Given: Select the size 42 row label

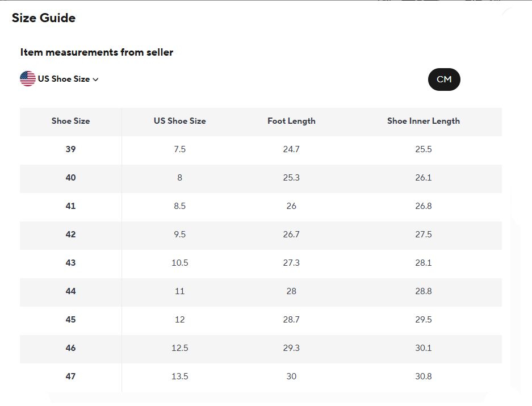Looking at the screenshot, I should [70, 234].
